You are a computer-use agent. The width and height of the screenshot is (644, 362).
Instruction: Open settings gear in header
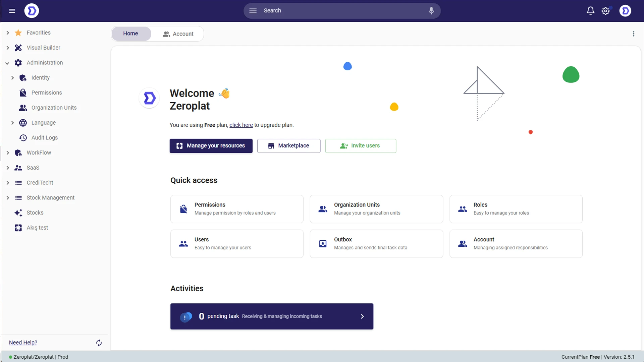tap(605, 11)
